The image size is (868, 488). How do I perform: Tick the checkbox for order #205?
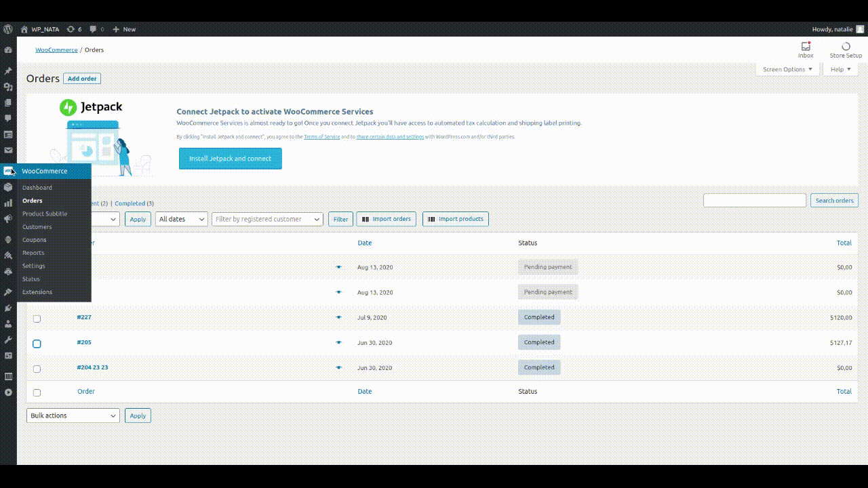click(x=37, y=344)
